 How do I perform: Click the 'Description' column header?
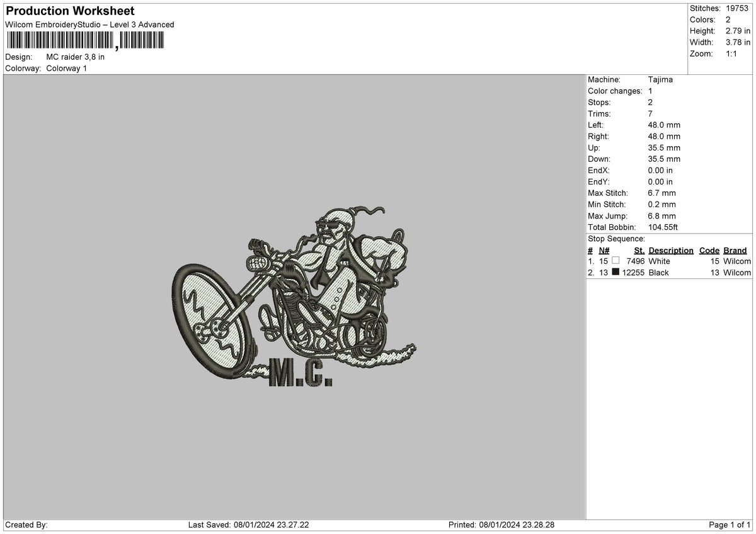click(x=671, y=250)
